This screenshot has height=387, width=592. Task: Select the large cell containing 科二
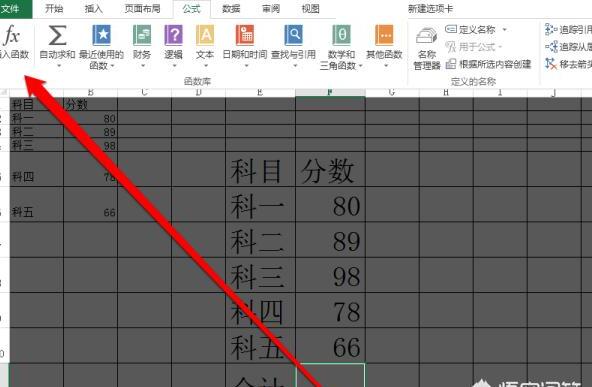point(261,240)
